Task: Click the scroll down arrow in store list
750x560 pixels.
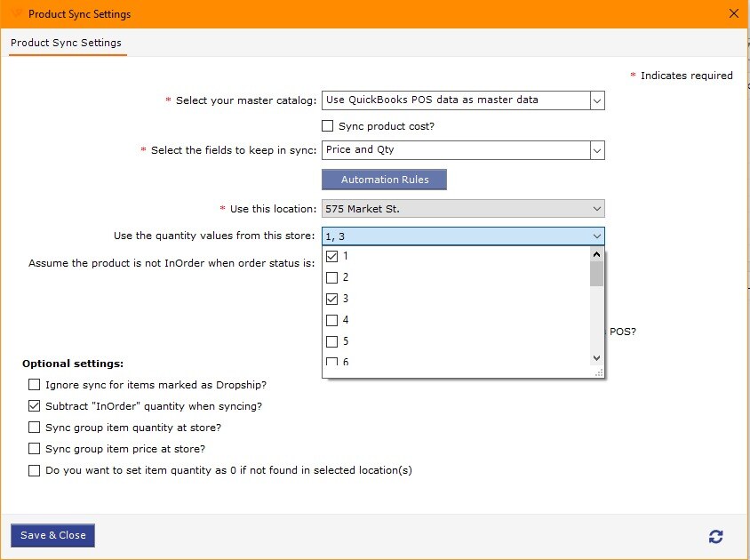Action: (596, 358)
